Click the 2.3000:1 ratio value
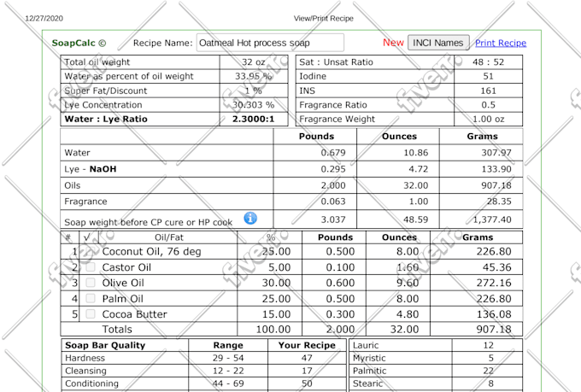 point(254,119)
